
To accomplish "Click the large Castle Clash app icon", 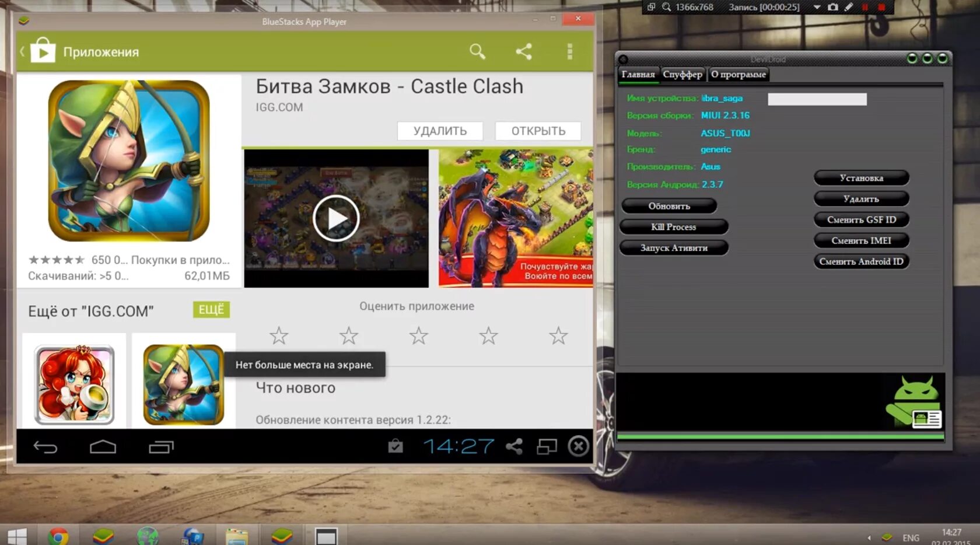I will coord(129,160).
